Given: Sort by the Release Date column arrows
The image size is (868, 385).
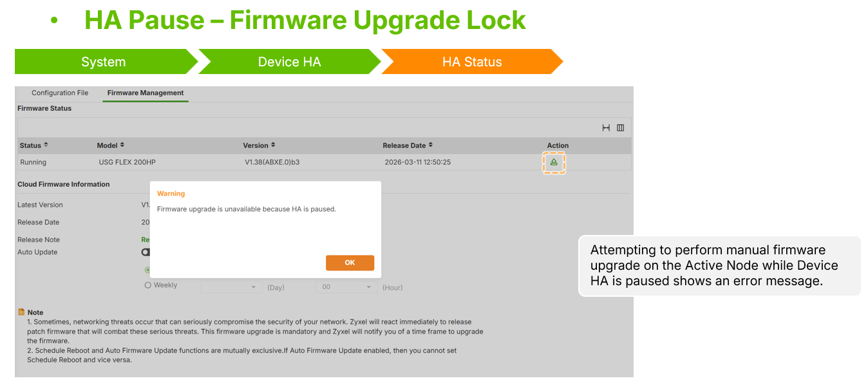Looking at the screenshot, I should coord(431,146).
